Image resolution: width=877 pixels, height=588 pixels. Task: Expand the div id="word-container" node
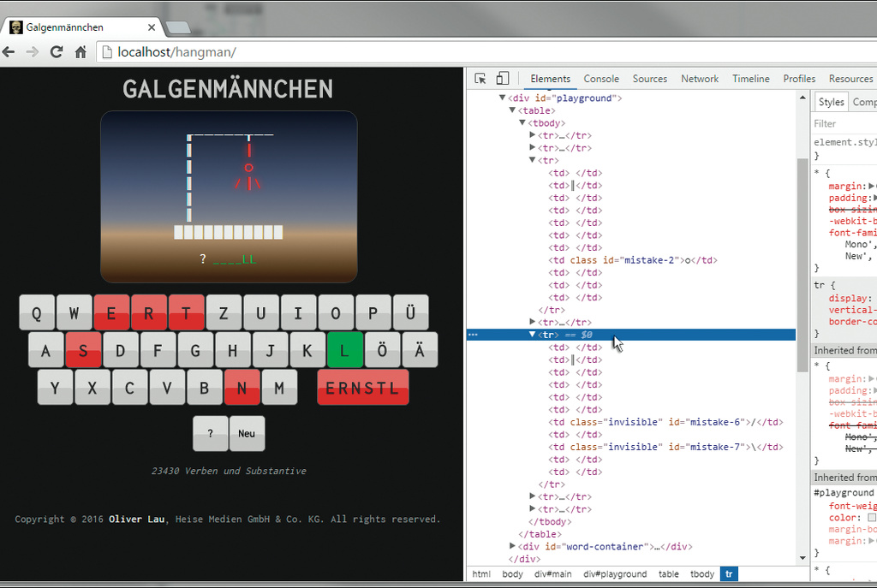tap(512, 546)
